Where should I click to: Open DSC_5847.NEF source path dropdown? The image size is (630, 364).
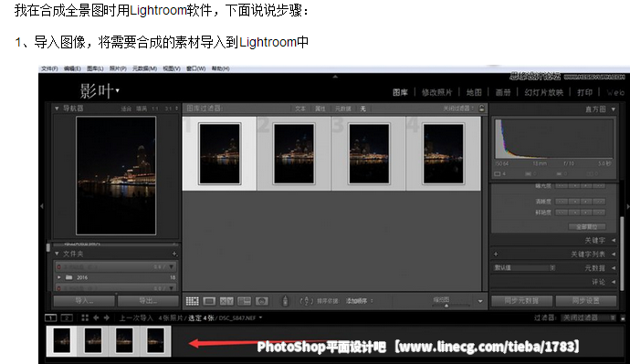261,317
